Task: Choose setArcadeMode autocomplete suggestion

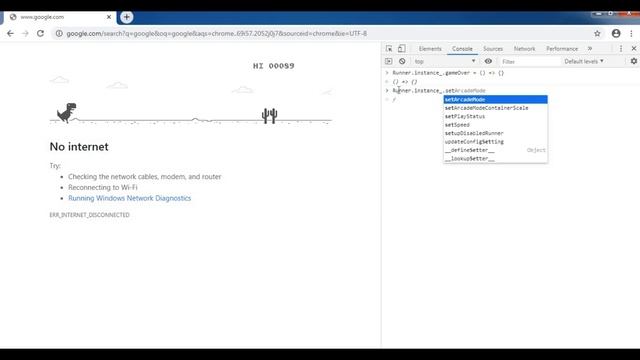Action: click(496, 99)
